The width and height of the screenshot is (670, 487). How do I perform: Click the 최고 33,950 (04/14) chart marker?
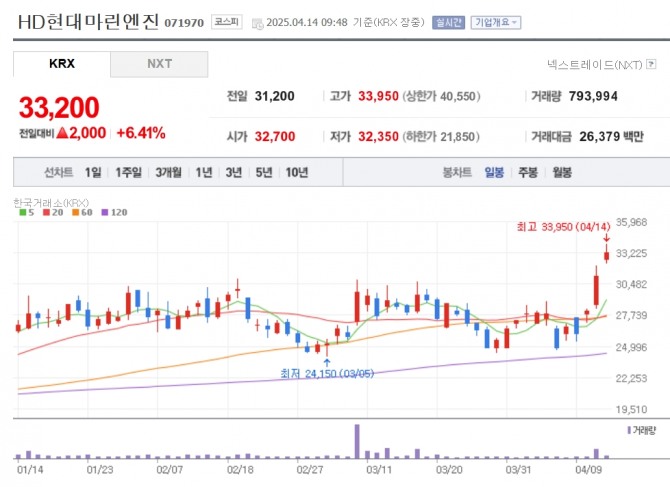[564, 227]
